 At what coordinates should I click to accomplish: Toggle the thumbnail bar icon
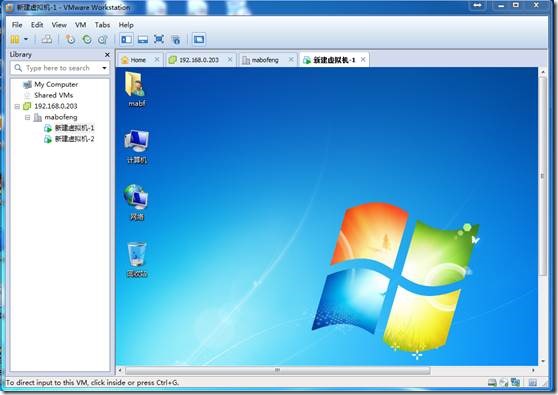pyautogui.click(x=143, y=39)
